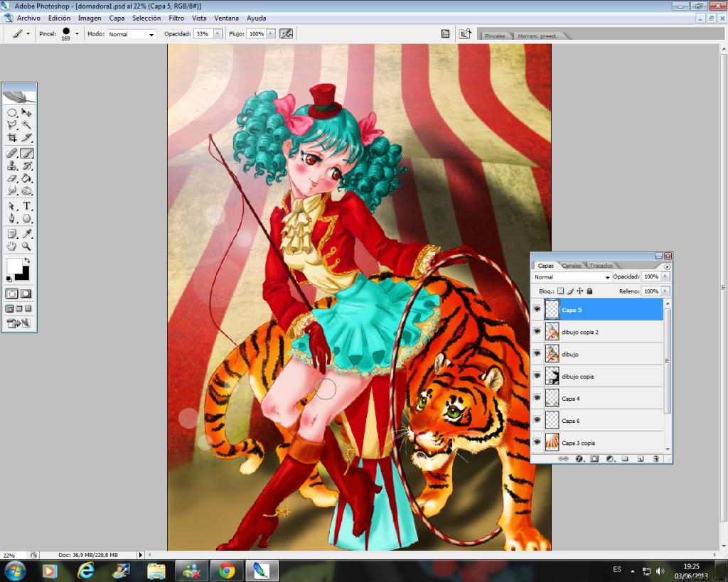
Task: Select the Path Selection arrow tool
Action: coord(12,206)
